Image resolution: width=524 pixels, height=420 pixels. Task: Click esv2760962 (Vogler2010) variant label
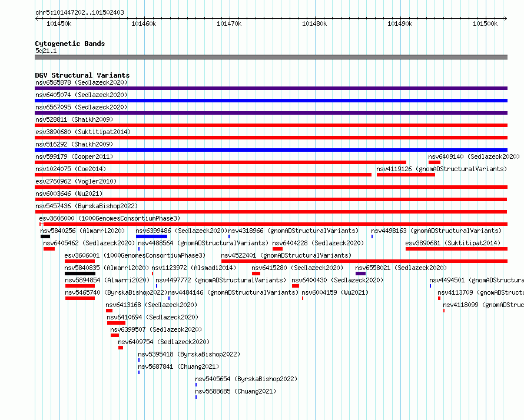pyautogui.click(x=76, y=181)
